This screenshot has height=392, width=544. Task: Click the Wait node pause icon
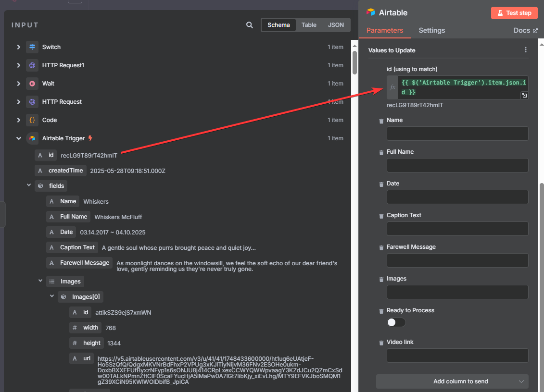click(32, 84)
